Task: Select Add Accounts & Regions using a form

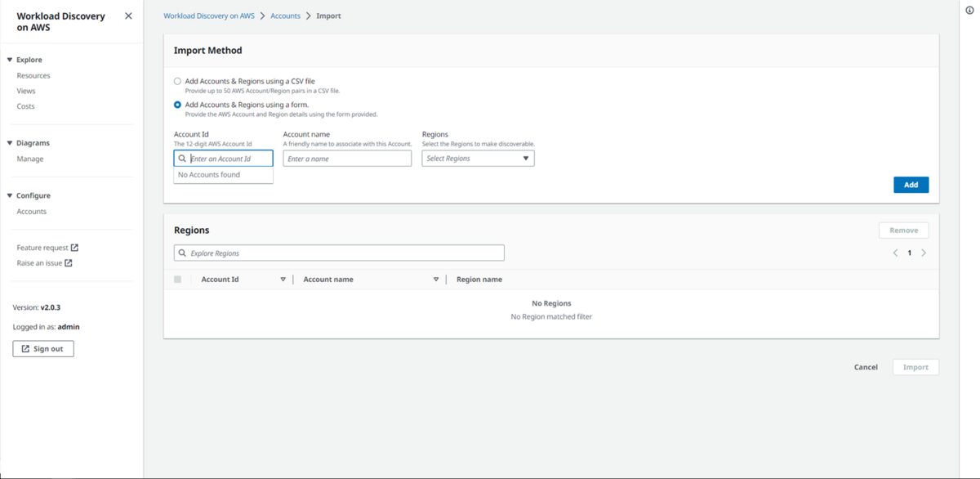Action: coord(177,105)
